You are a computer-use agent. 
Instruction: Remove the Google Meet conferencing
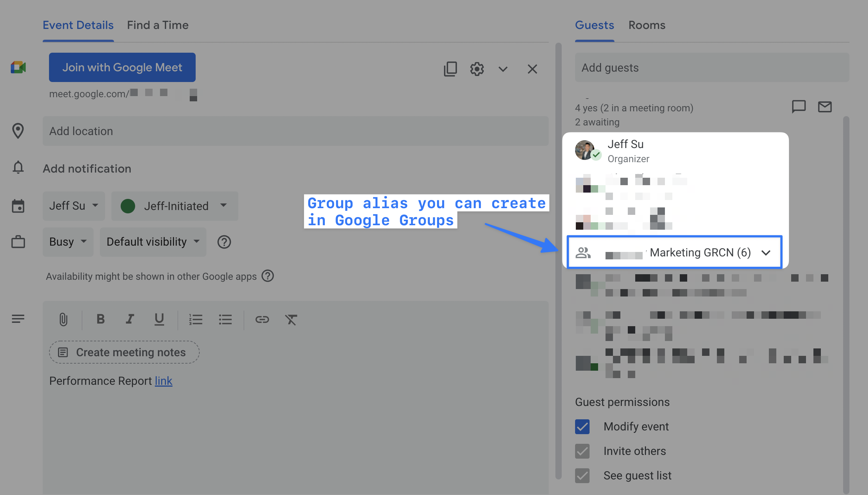coord(532,69)
